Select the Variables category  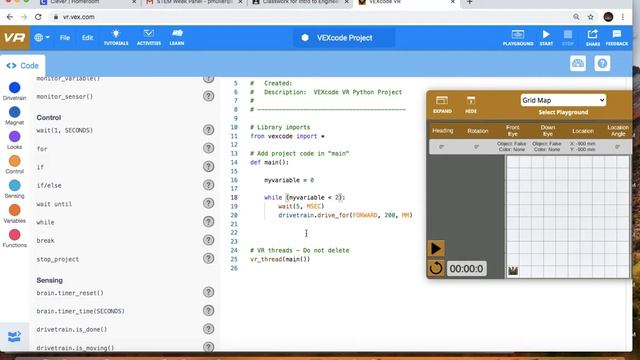pos(14,214)
